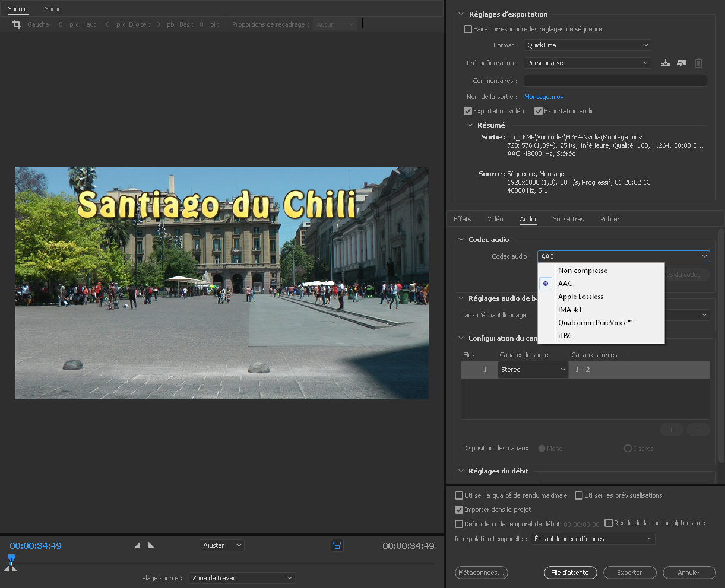The height and width of the screenshot is (588, 725).
Task: Click the set out point triangle
Action: click(x=151, y=545)
